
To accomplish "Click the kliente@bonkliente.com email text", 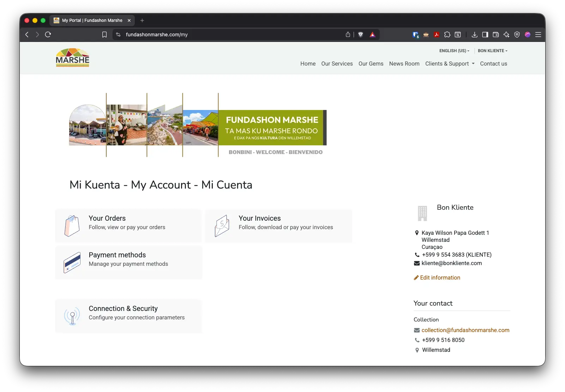I will 452,263.
